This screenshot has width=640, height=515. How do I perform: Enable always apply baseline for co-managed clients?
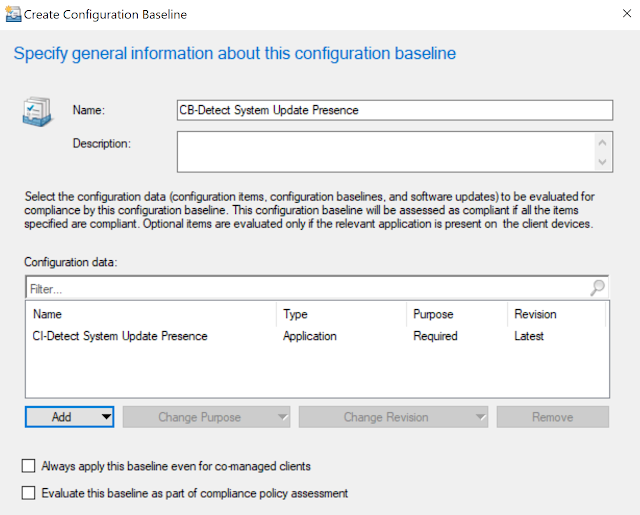(x=28, y=466)
